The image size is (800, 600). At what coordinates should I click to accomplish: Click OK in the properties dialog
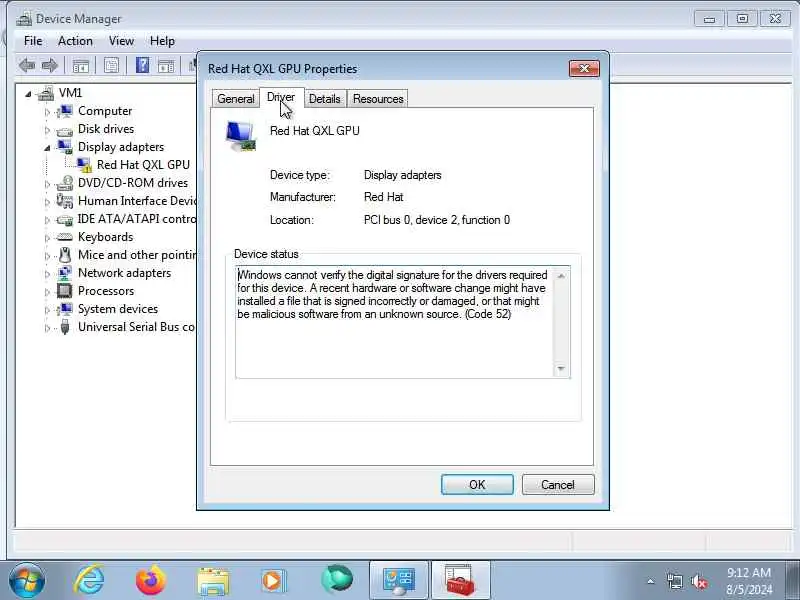tap(477, 485)
